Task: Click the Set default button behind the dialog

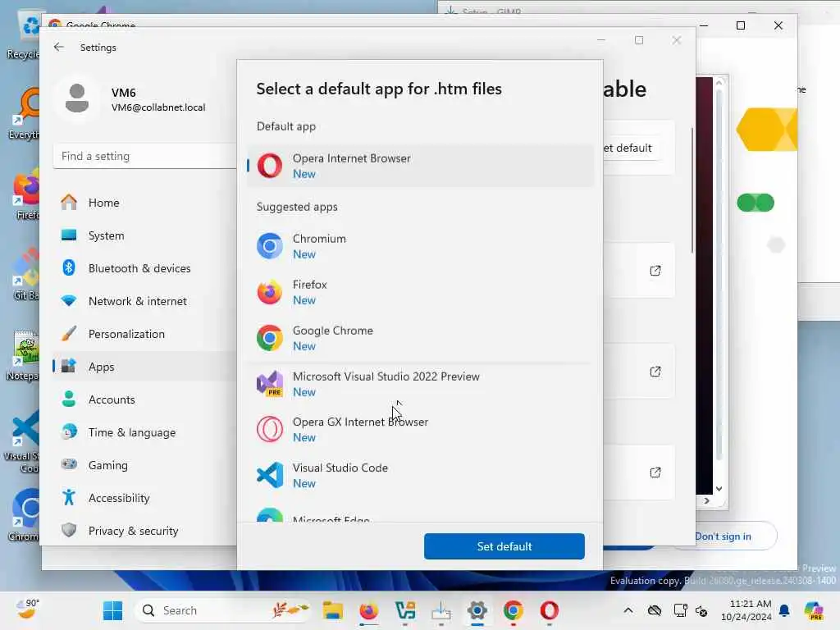Action: point(631,148)
